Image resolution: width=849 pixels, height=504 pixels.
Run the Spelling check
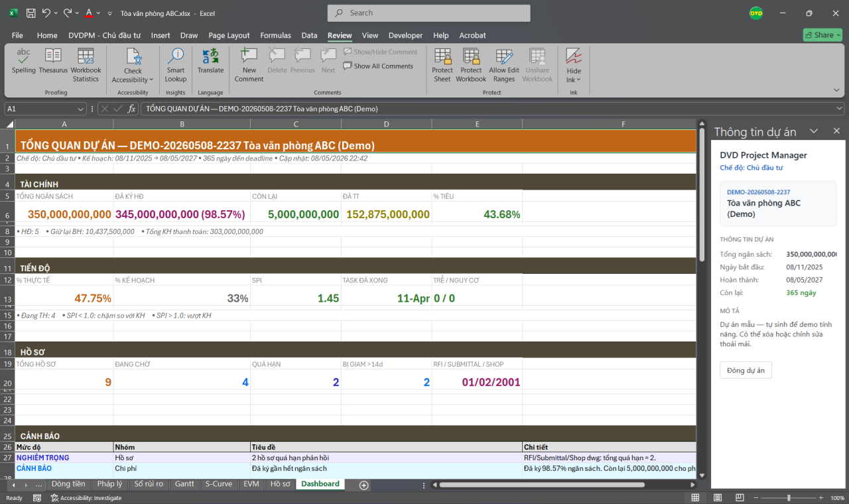[x=23, y=61]
